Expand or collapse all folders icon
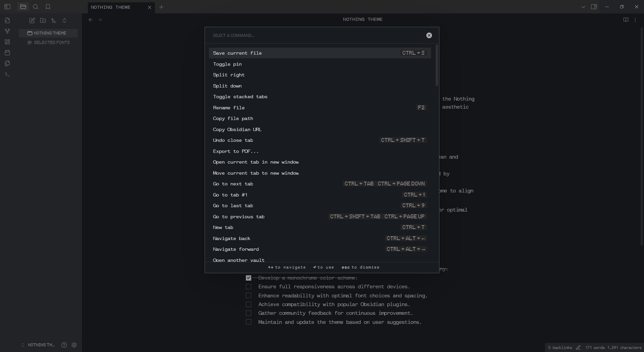 (64, 20)
